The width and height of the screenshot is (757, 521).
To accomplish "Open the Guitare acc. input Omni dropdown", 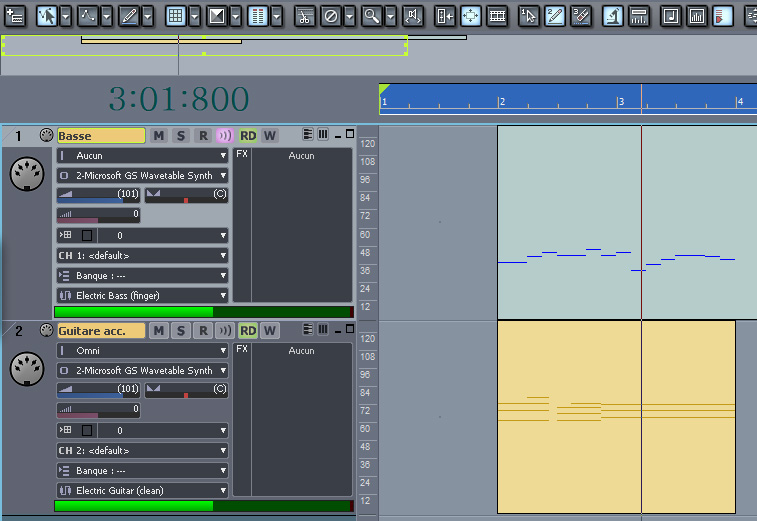I will [142, 351].
